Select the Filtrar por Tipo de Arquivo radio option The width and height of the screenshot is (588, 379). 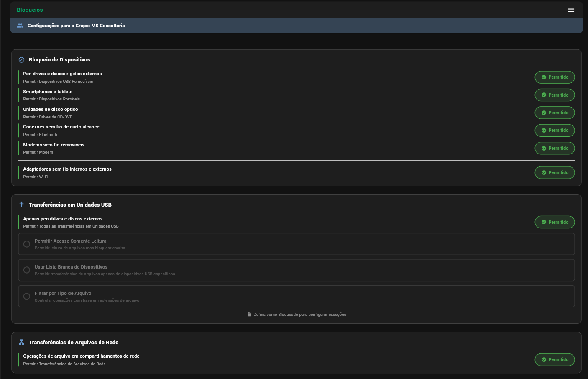[27, 296]
